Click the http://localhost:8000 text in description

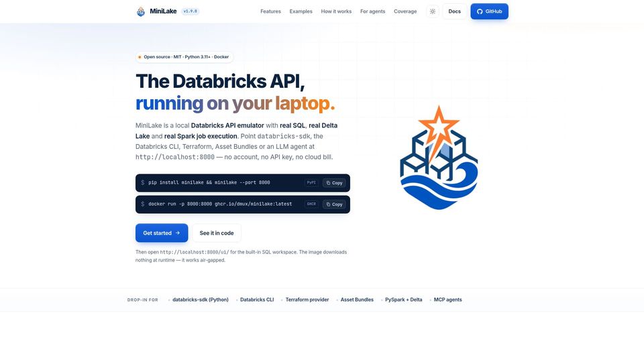tap(175, 157)
